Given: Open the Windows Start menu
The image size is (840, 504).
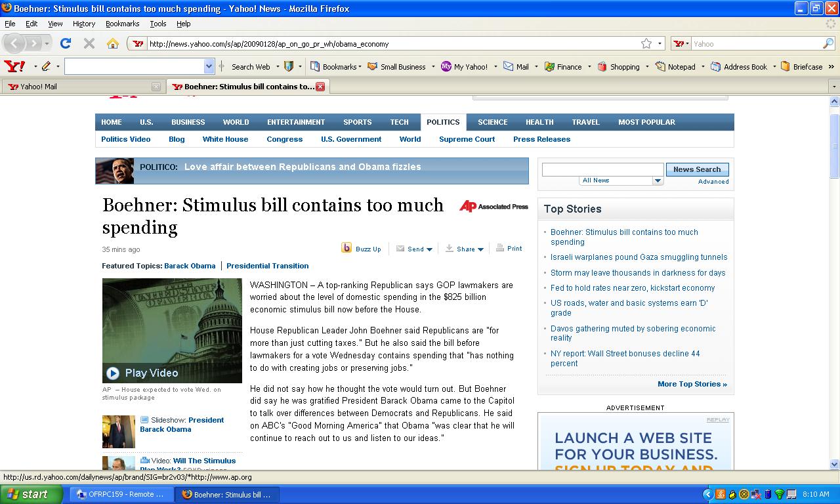Looking at the screenshot, I should click(31, 494).
